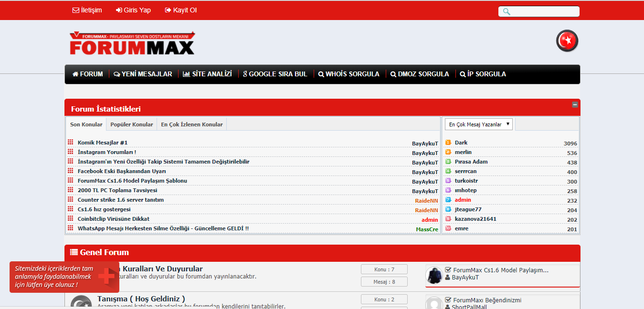Image resolution: width=644 pixels, height=309 pixels.
Task: Open topic ForumMax Cs1.6 Model Paylaşım Şablonu
Action: tap(132, 181)
